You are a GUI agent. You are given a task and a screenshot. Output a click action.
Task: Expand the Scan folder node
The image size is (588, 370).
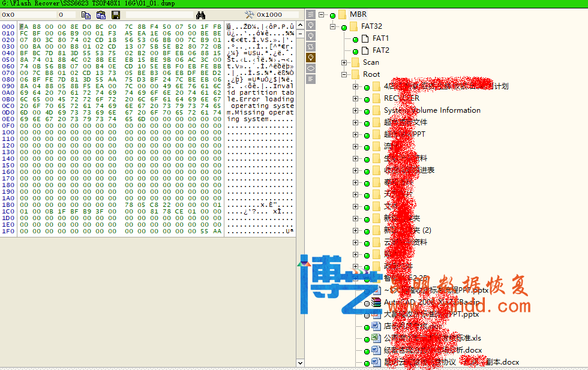(x=344, y=62)
